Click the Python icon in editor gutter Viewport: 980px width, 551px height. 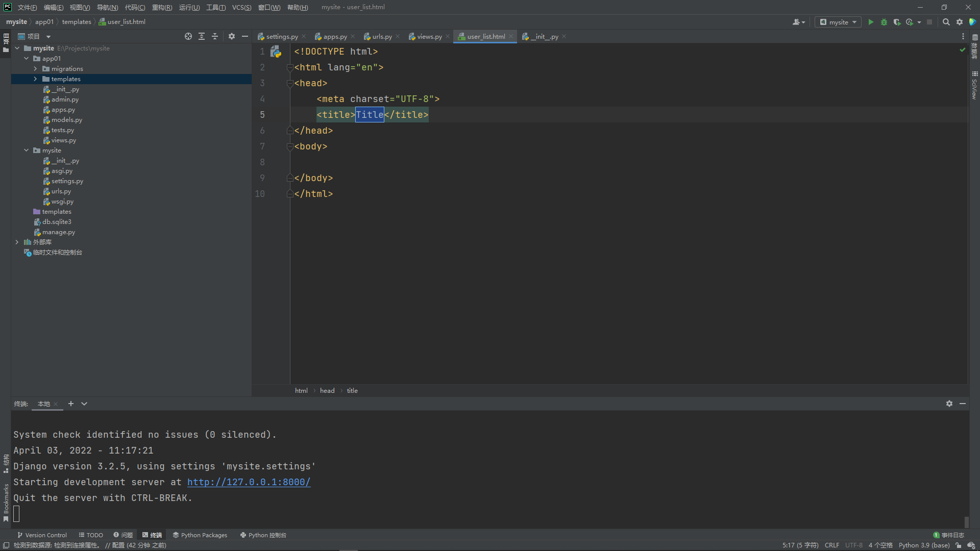276,52
